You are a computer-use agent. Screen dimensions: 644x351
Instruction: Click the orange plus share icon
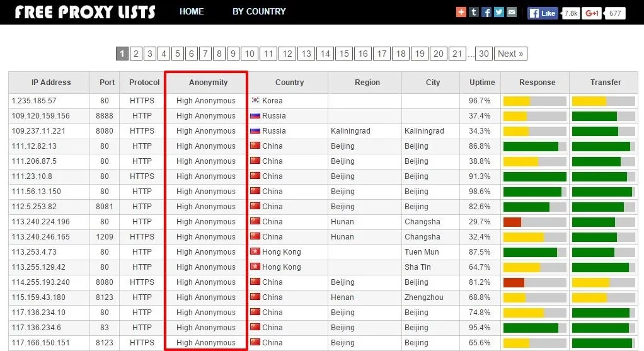click(461, 12)
